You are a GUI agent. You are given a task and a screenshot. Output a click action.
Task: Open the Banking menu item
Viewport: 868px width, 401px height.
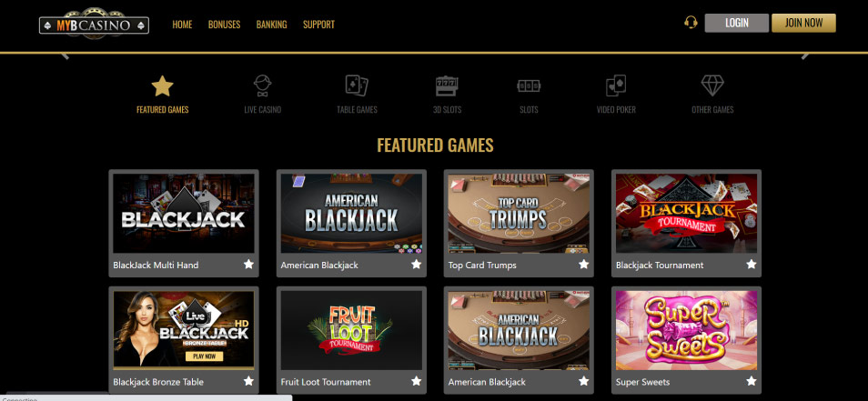pyautogui.click(x=271, y=25)
